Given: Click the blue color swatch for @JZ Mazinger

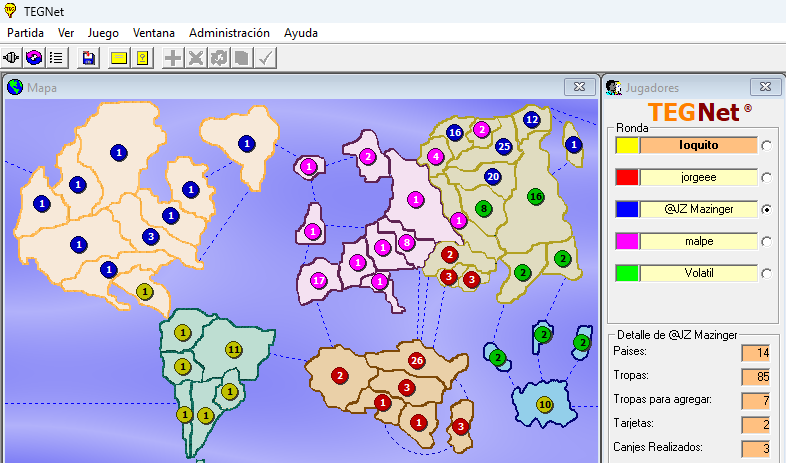Looking at the screenshot, I should pos(627,209).
